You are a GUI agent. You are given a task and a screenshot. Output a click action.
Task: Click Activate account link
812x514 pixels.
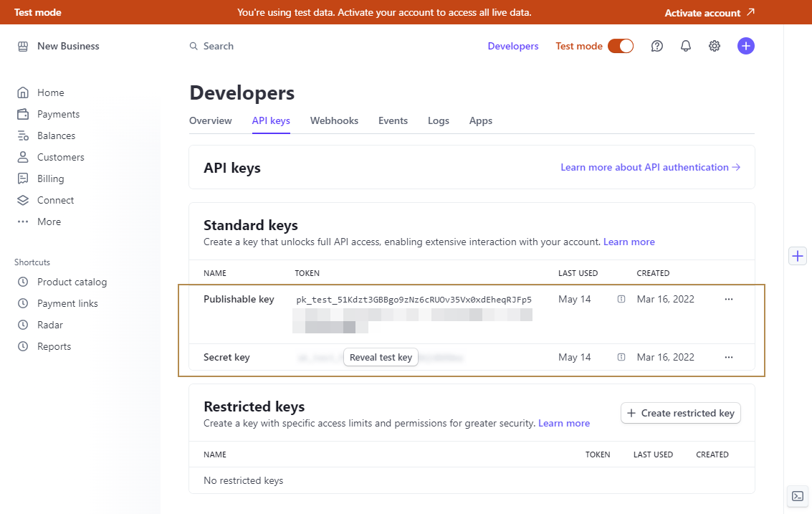[710, 13]
